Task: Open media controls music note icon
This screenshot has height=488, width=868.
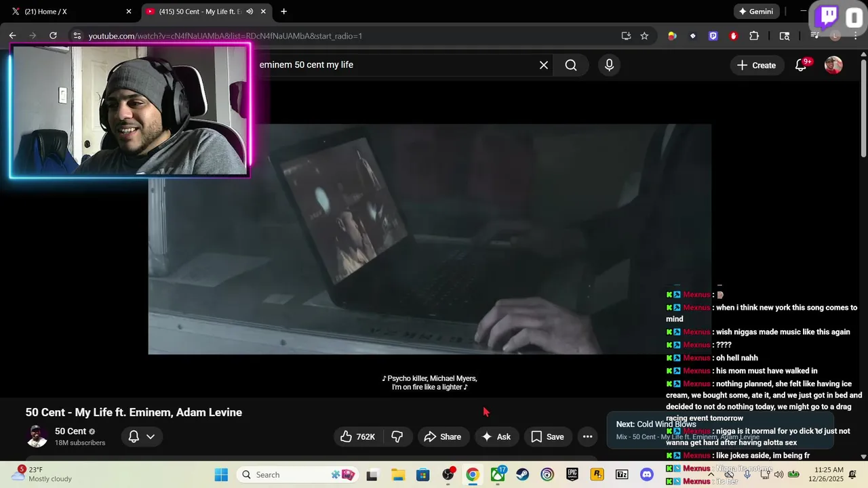Action: point(814,36)
